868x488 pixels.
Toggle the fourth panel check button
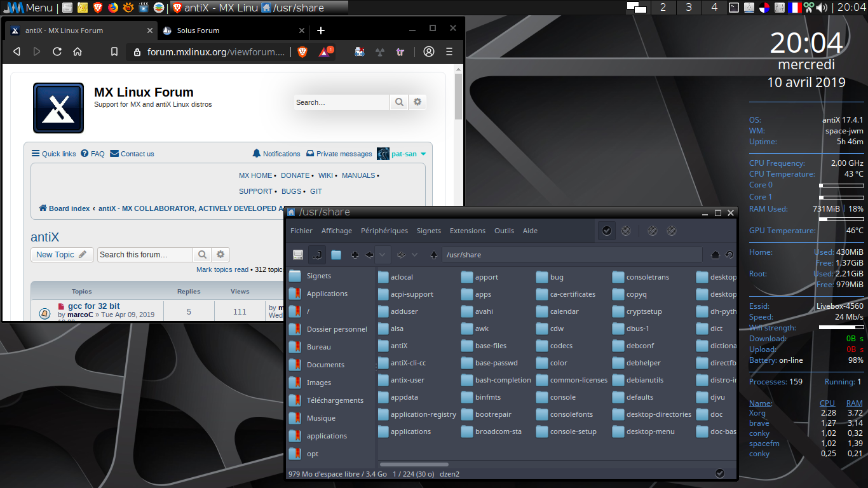coord(672,231)
